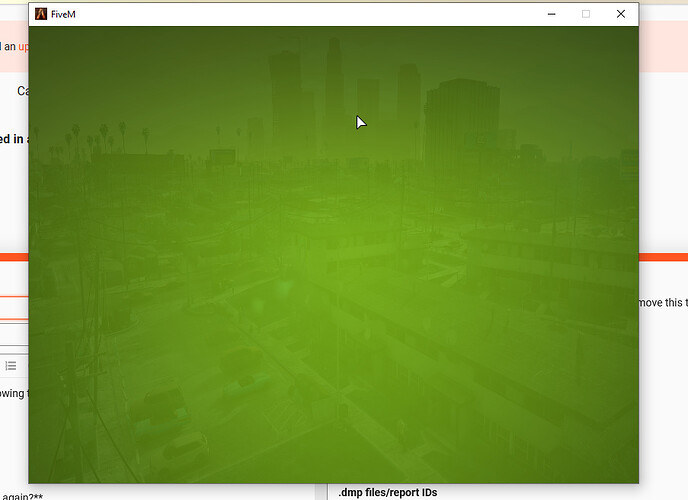Click the list icon in background editor toolbar
The width and height of the screenshot is (688, 500).
(11, 365)
